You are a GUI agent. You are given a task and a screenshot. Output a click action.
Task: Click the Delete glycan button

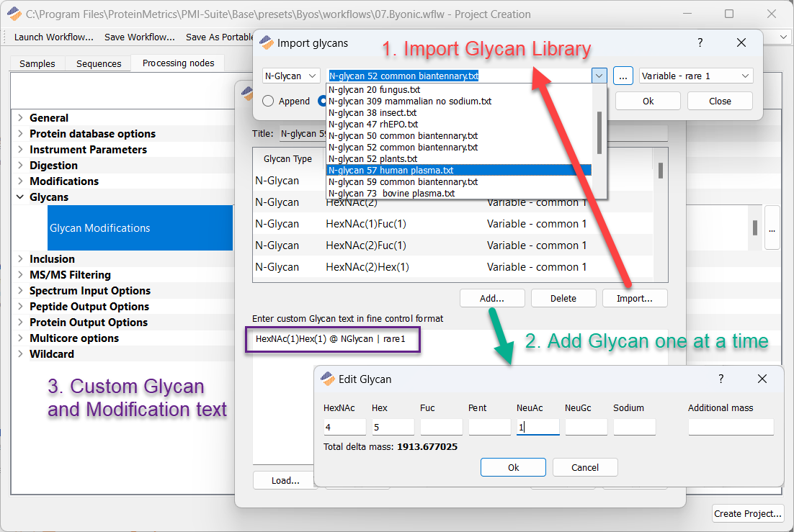click(x=563, y=298)
